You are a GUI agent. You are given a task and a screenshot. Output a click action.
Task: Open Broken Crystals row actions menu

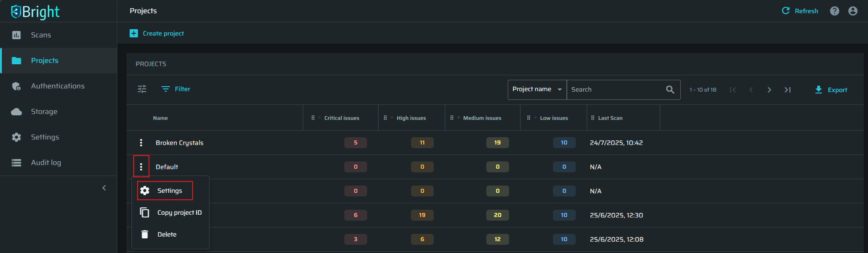pos(141,143)
